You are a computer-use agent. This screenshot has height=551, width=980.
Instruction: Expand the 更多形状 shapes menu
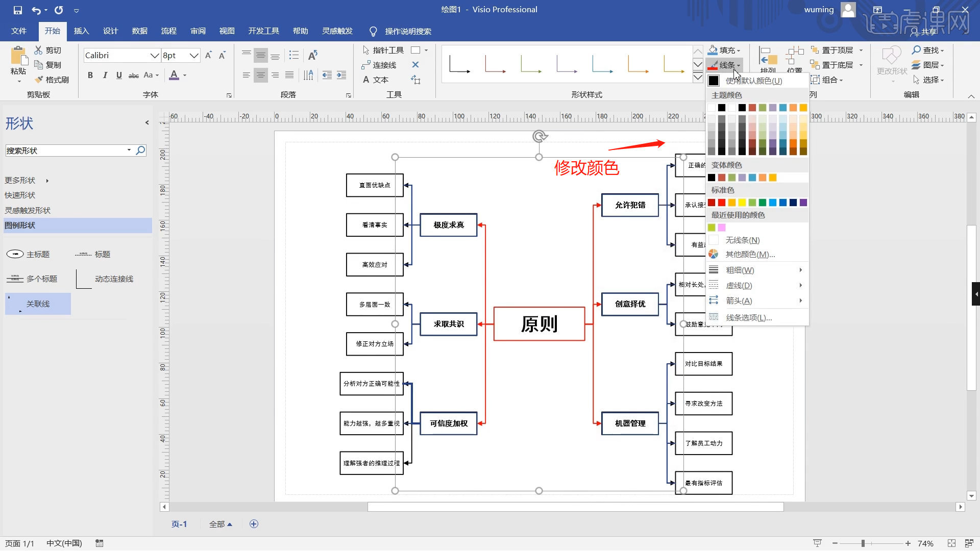(x=20, y=180)
